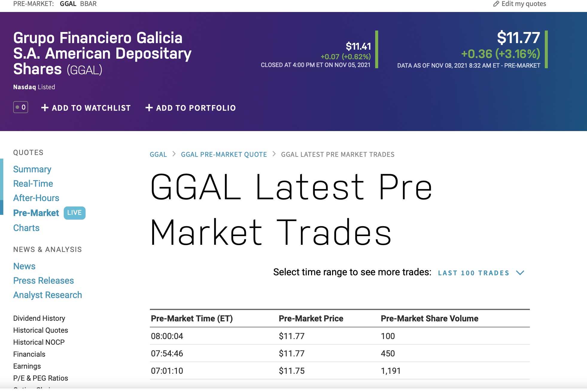Go to the Real-Time quotes page

click(x=33, y=184)
